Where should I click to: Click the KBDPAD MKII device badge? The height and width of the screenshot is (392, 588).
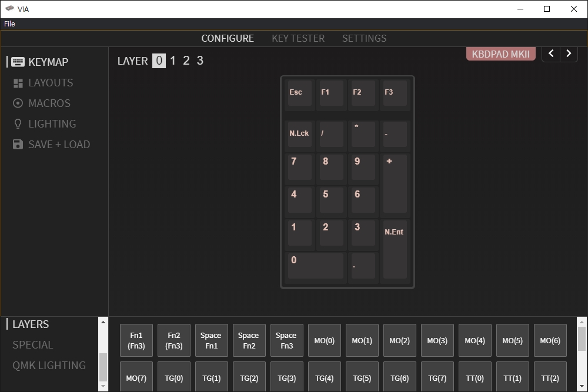point(500,54)
